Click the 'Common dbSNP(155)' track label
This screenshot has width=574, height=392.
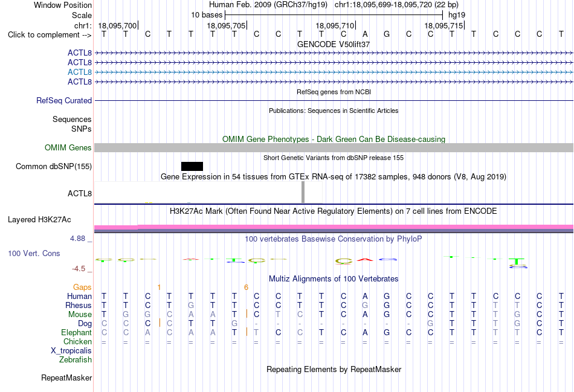coord(53,167)
